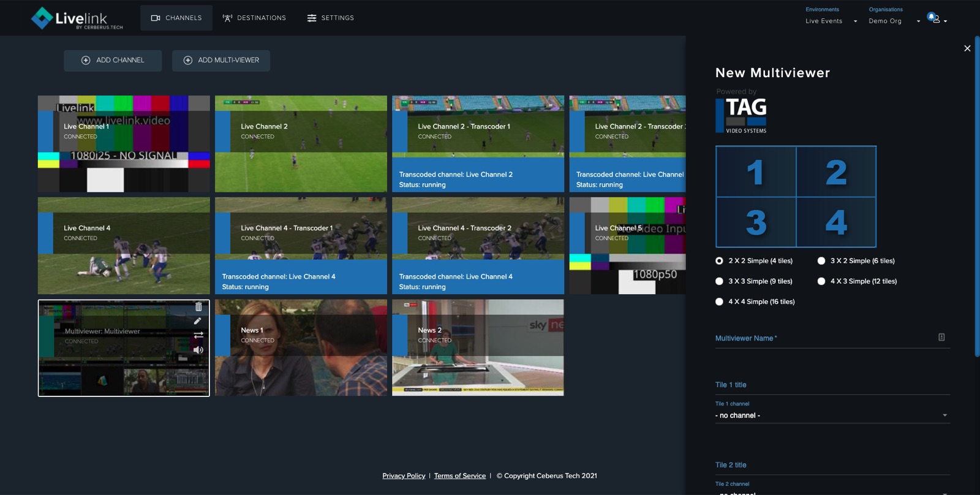
Task: Click the swap arrows icon on Multiviewer tile
Action: click(198, 335)
